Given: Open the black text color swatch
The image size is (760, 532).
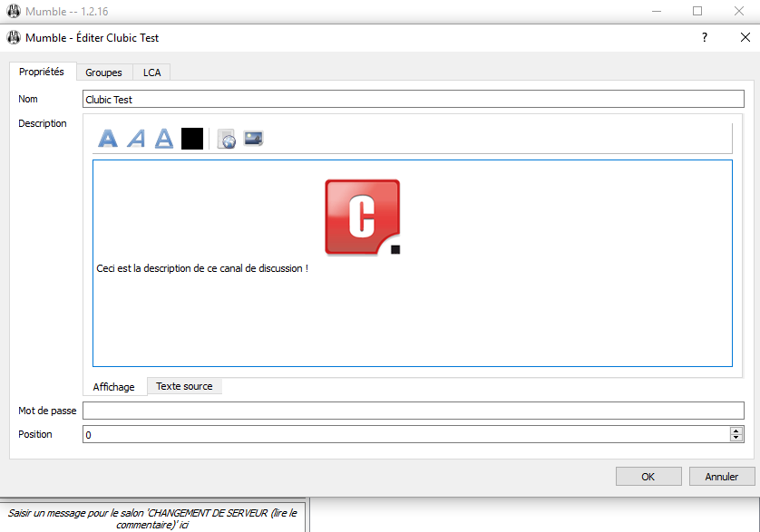Looking at the screenshot, I should point(192,139).
